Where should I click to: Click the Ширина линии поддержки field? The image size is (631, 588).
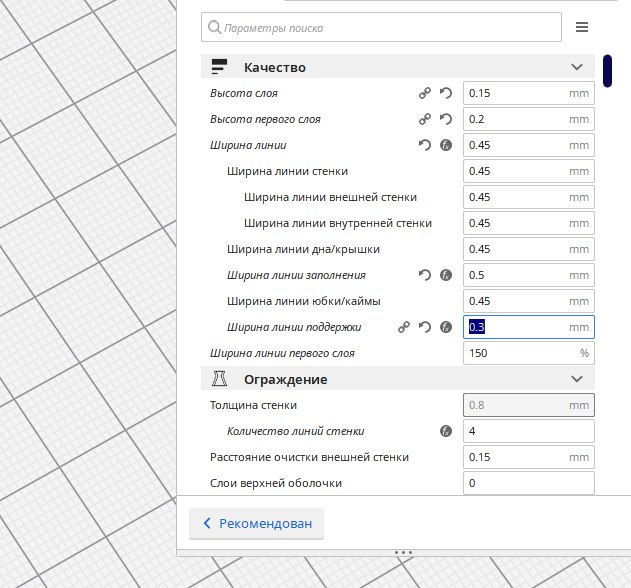pyautogui.click(x=529, y=327)
